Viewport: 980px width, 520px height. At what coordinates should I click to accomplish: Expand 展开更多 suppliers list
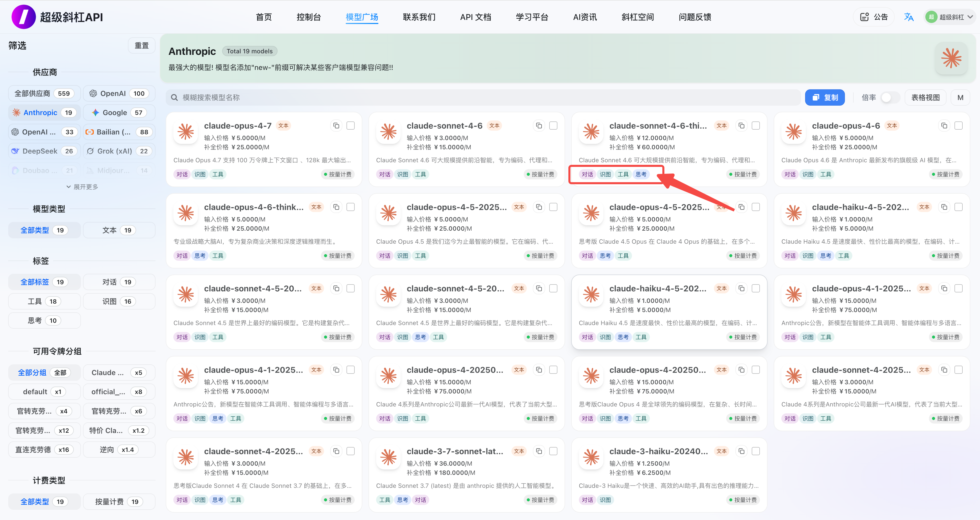[82, 187]
